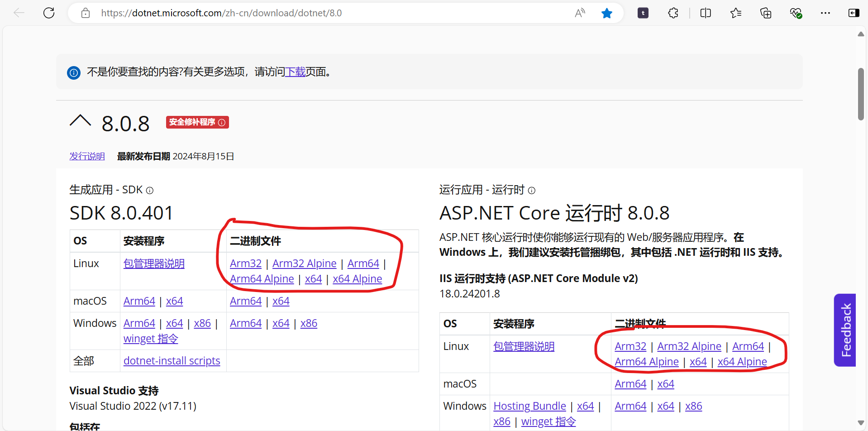Click the info icon on the red security patch badge
The height and width of the screenshot is (431, 868).
click(x=222, y=122)
